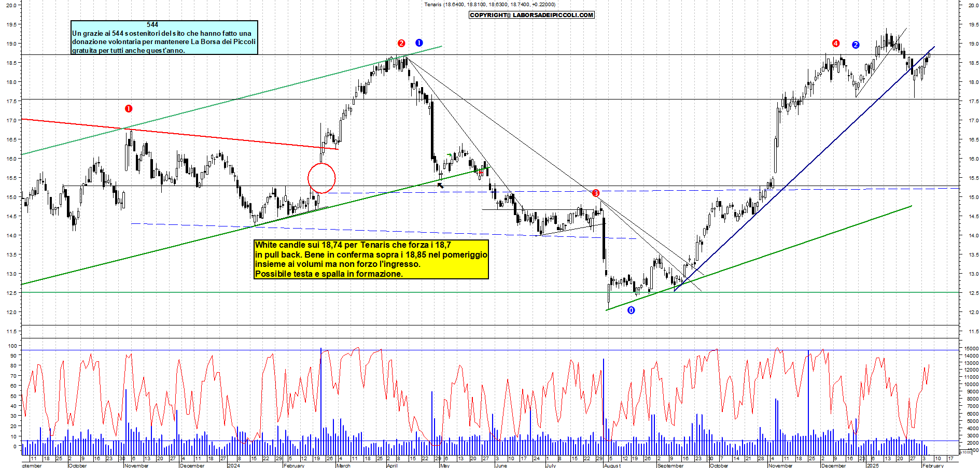Viewport: 980px width, 468px height.
Task: Click the red descending trendline
Action: [180, 134]
